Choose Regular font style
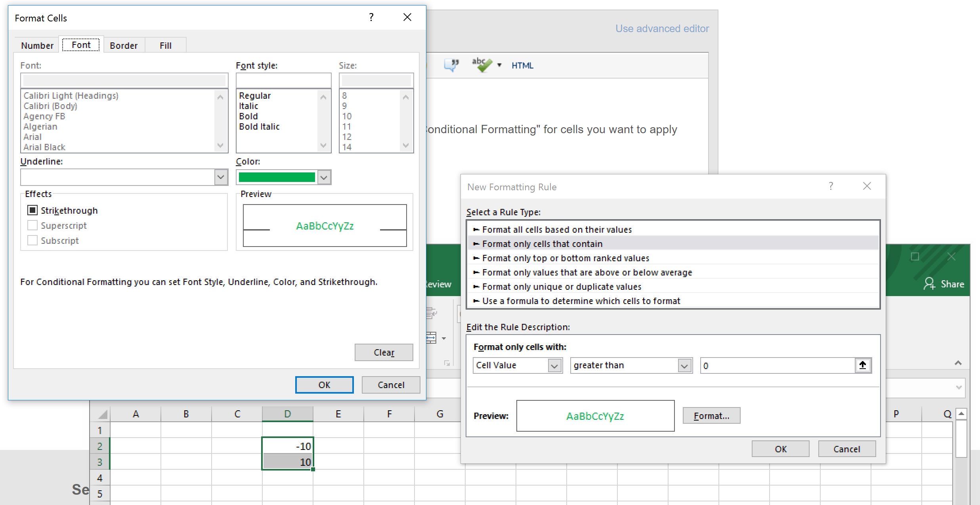The image size is (980, 505). point(255,96)
